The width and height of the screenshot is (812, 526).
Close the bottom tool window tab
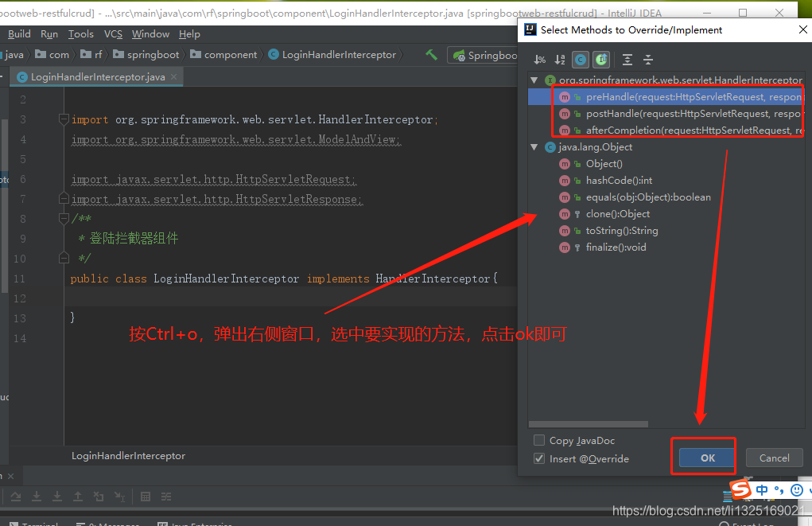pyautogui.click(x=11, y=476)
